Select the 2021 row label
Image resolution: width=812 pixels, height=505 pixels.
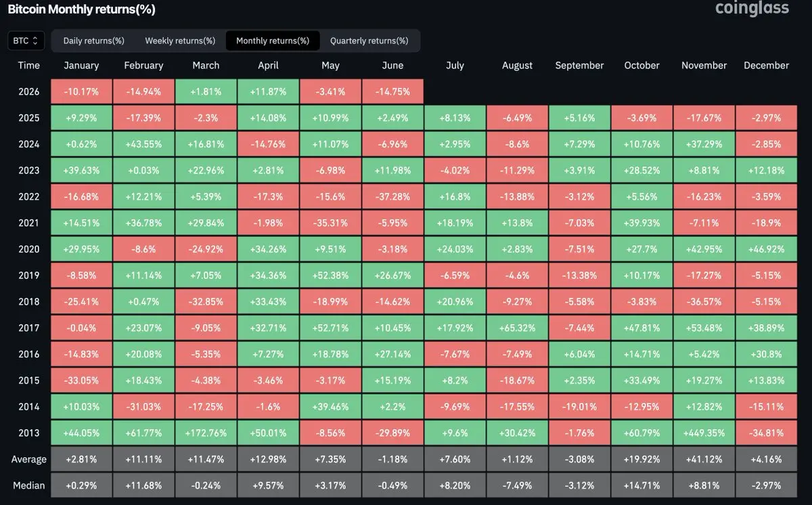click(29, 223)
